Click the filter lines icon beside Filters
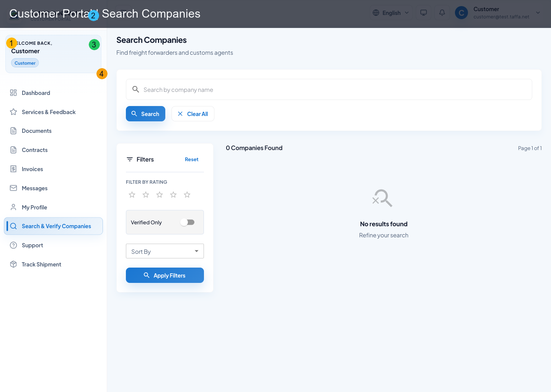Image resolution: width=551 pixels, height=392 pixels. pos(130,159)
